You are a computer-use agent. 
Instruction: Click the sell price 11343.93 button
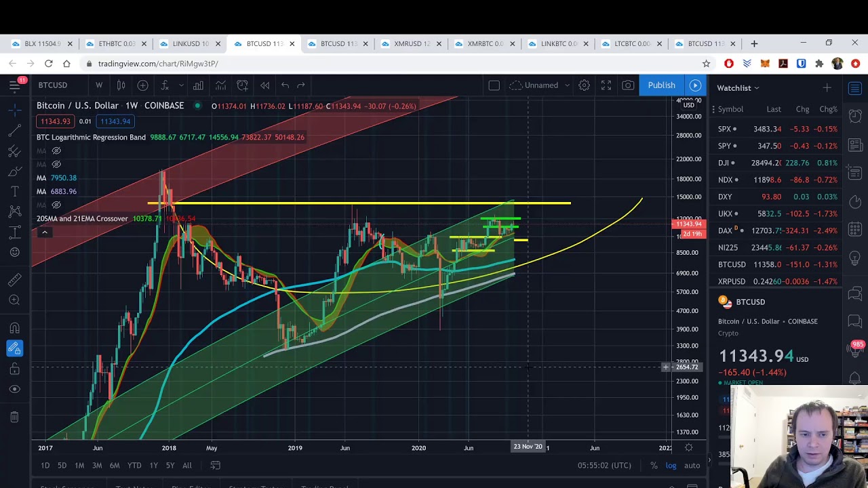point(56,121)
